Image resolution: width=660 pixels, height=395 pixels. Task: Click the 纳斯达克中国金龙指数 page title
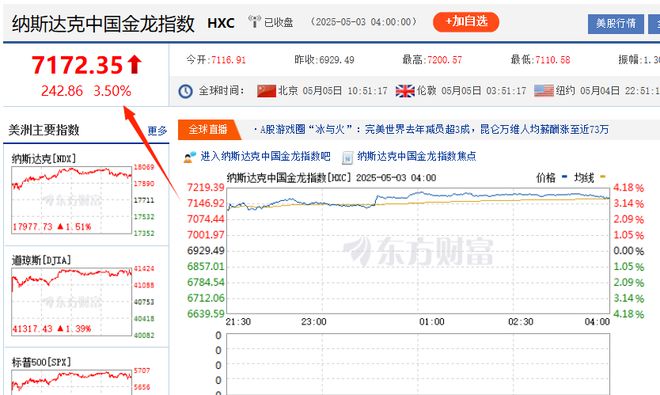point(103,24)
